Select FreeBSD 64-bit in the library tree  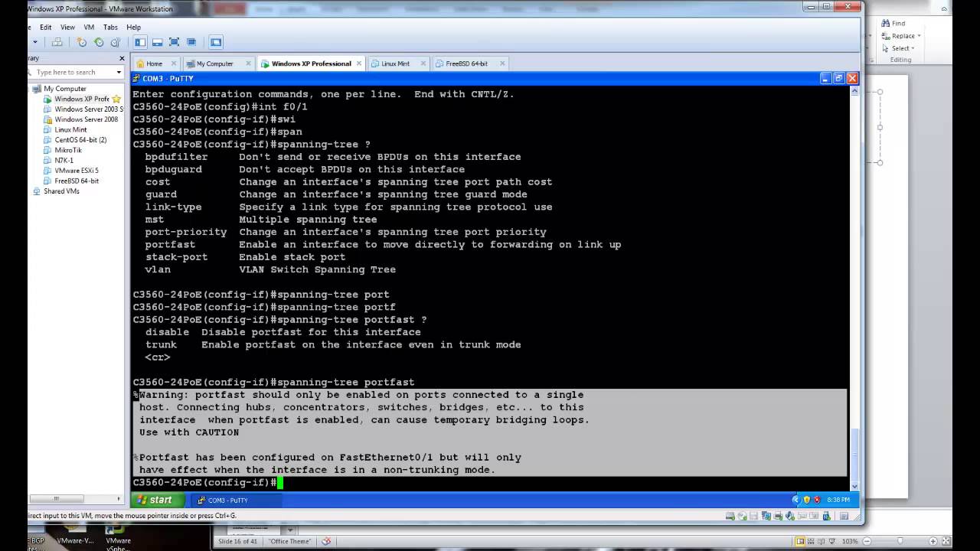(x=71, y=181)
